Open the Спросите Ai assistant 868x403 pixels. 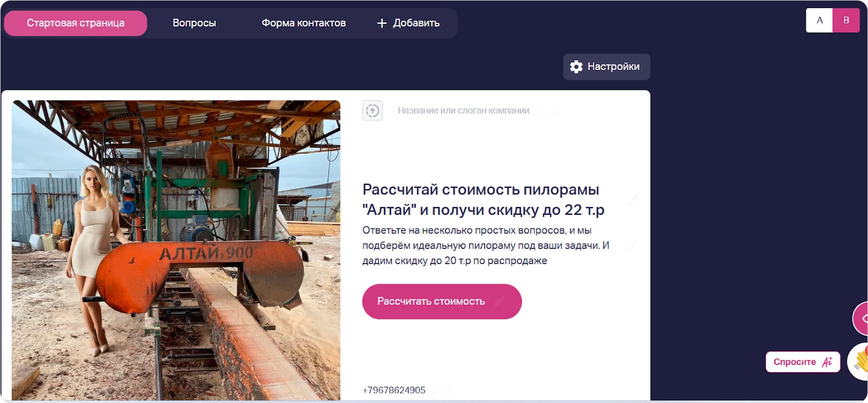pyautogui.click(x=803, y=362)
